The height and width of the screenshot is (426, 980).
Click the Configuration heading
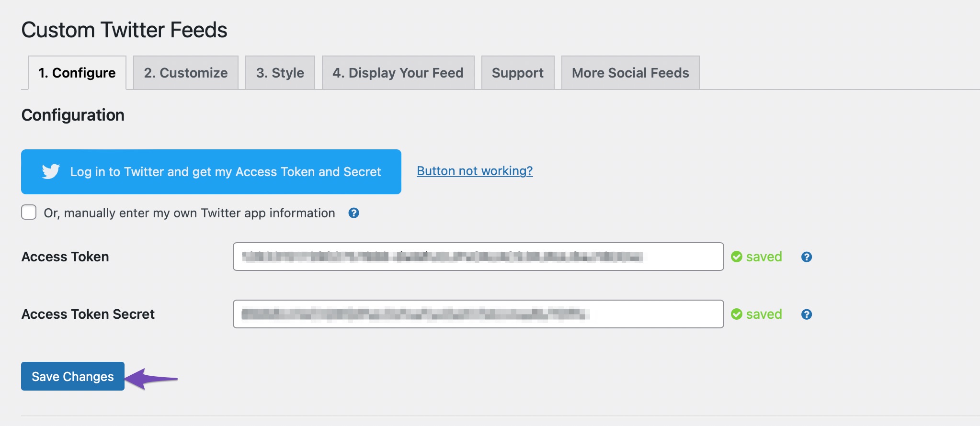73,115
